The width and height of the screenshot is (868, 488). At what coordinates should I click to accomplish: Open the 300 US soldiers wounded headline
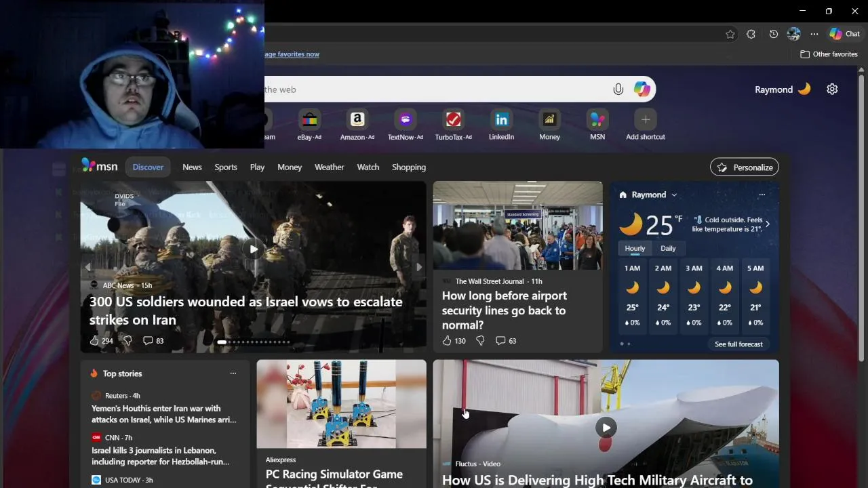pos(246,310)
